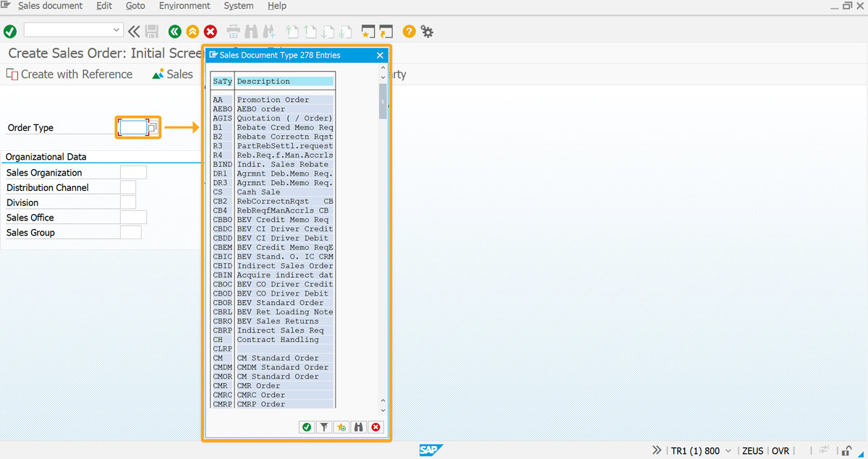868x459 pixels.
Task: Open the yellow Help question-mark icon
Action: point(409,31)
